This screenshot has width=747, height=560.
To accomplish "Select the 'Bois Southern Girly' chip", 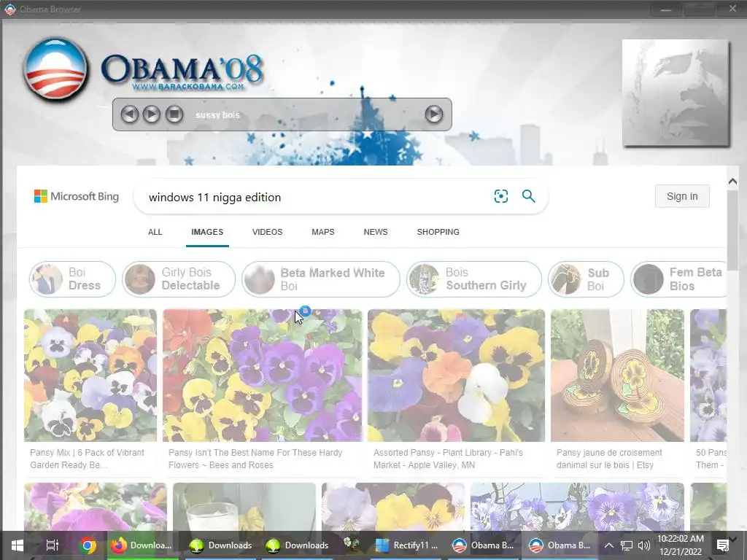I will [474, 279].
